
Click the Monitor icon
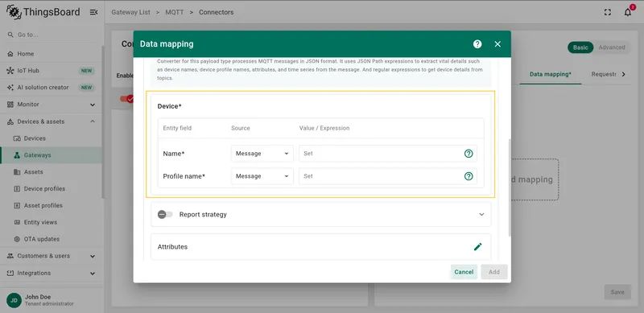tap(10, 105)
